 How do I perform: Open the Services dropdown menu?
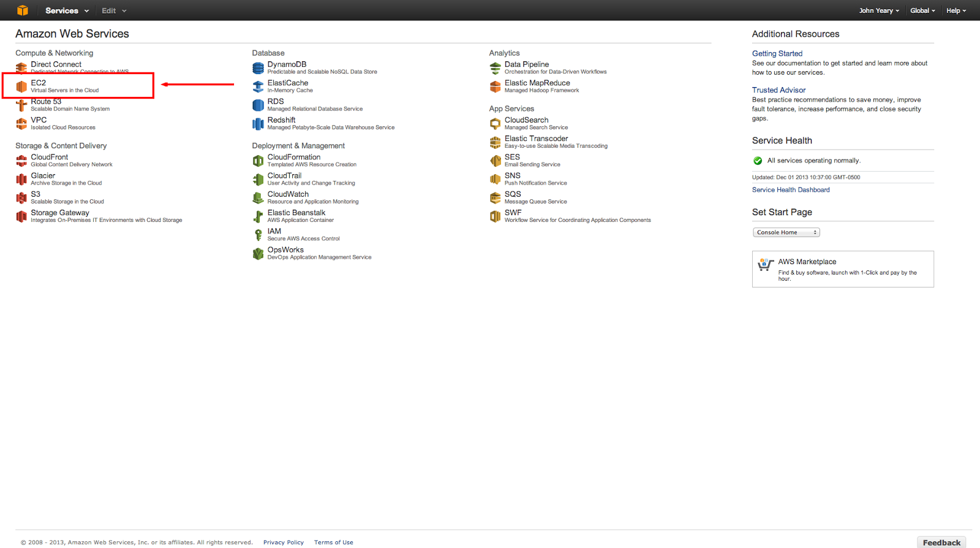pos(67,10)
